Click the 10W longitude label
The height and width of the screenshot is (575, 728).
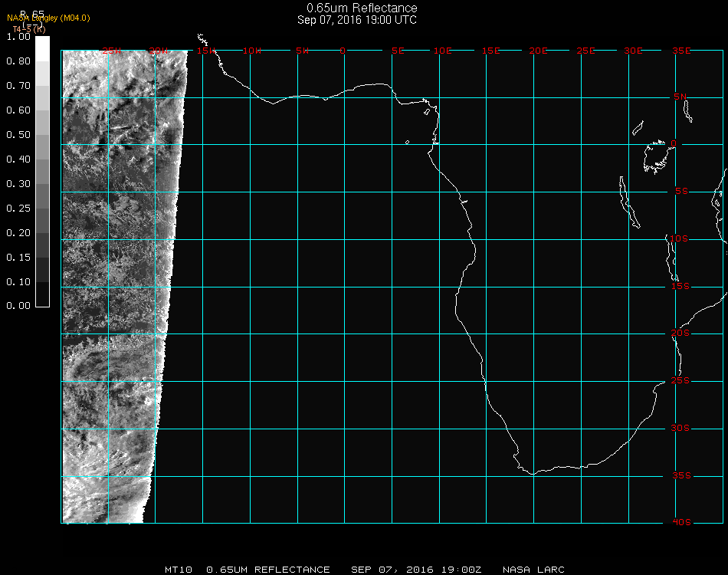[x=252, y=51]
